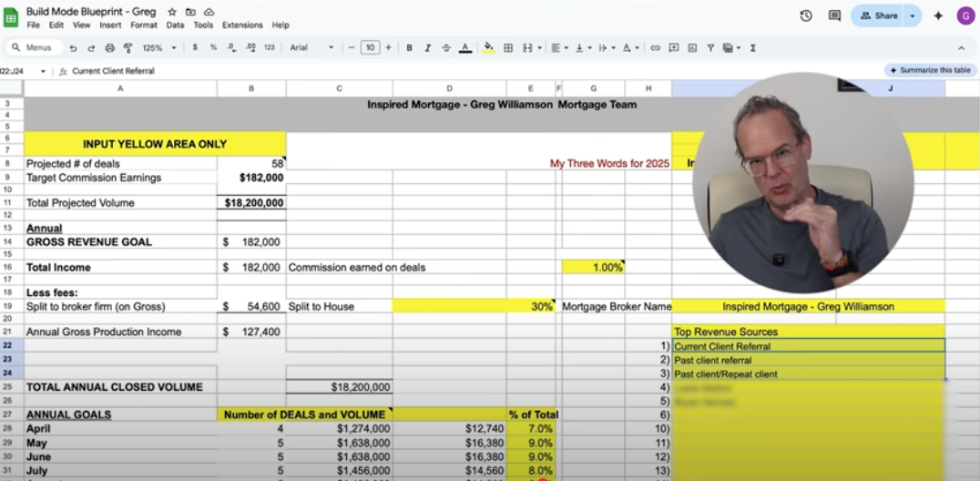
Task: Click the Share button
Action: coord(878,15)
